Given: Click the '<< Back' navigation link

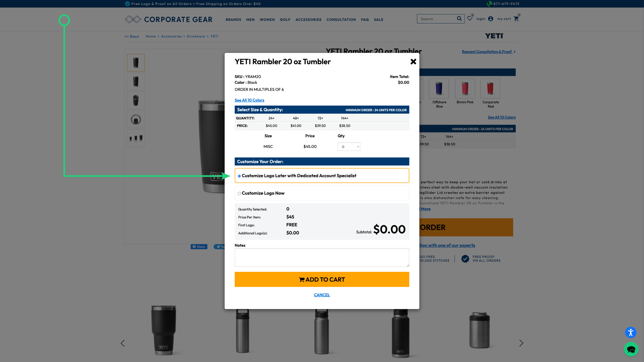Looking at the screenshot, I should (x=131, y=36).
